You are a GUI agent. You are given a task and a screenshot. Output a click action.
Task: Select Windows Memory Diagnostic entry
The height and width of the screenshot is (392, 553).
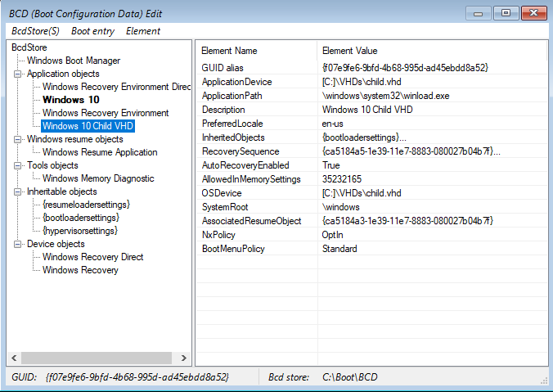click(x=98, y=178)
